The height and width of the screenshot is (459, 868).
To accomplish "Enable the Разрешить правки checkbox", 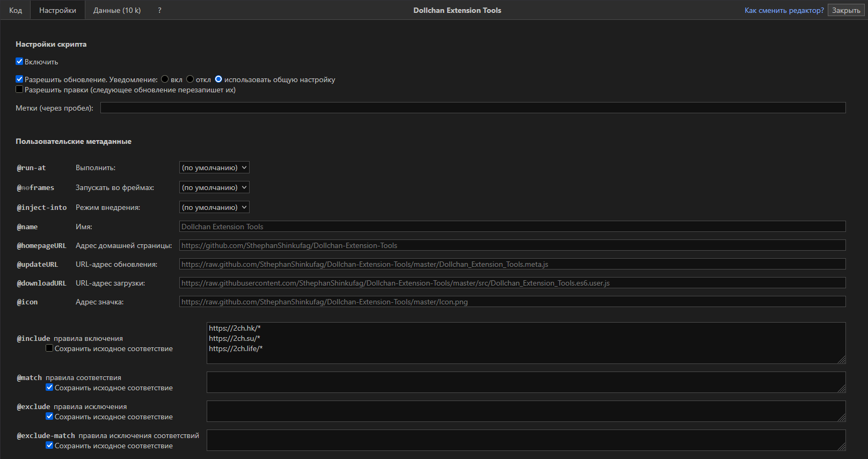I will (x=19, y=89).
